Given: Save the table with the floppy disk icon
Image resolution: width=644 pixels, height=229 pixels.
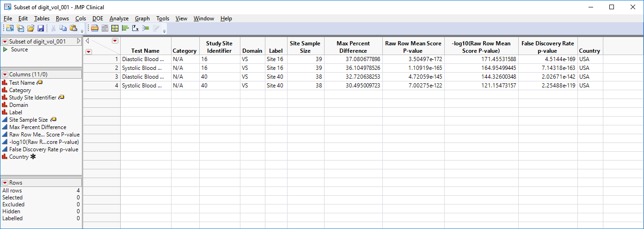Looking at the screenshot, I should pos(41,29).
